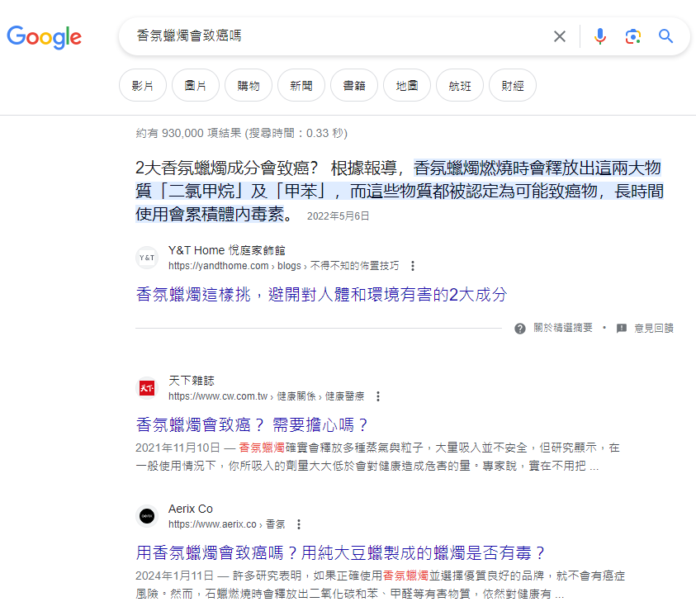Click the highlighted snippet text 香氛蠟燭燃燒時會釋放出這兩大物
Screen dimensions: 696x616
point(537,168)
